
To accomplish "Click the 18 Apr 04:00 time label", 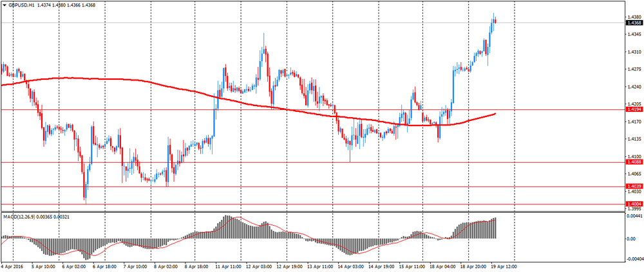I will point(442,266).
